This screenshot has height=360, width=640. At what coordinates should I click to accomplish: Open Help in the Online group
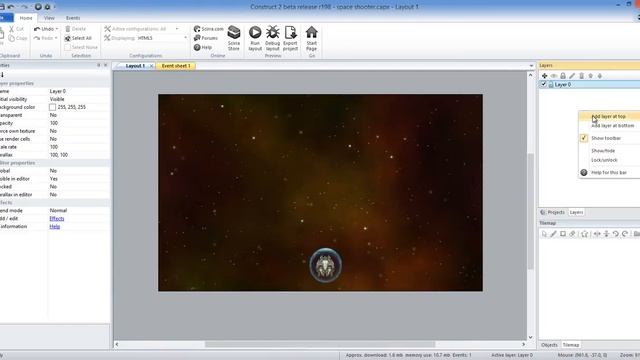202,47
